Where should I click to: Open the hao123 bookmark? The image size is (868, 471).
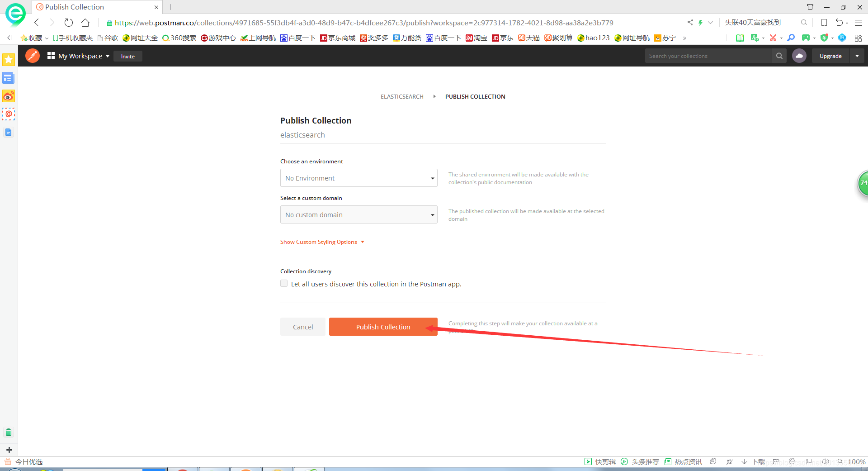coord(594,38)
